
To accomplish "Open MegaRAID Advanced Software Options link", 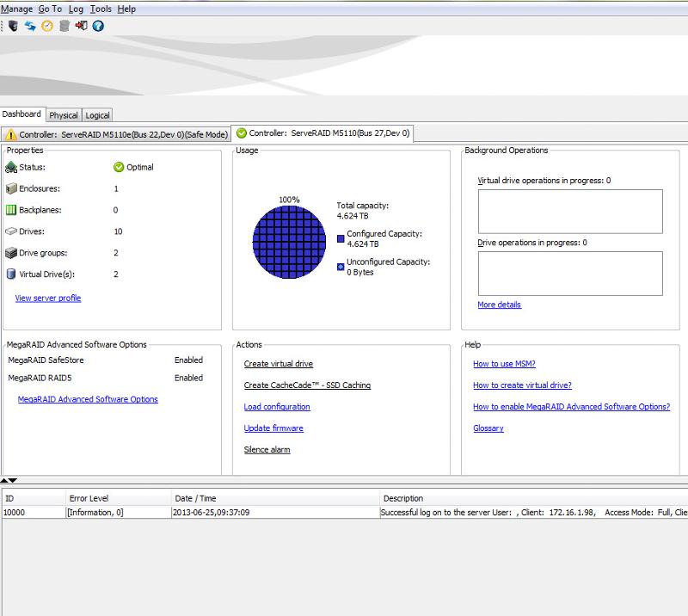I will coord(88,399).
